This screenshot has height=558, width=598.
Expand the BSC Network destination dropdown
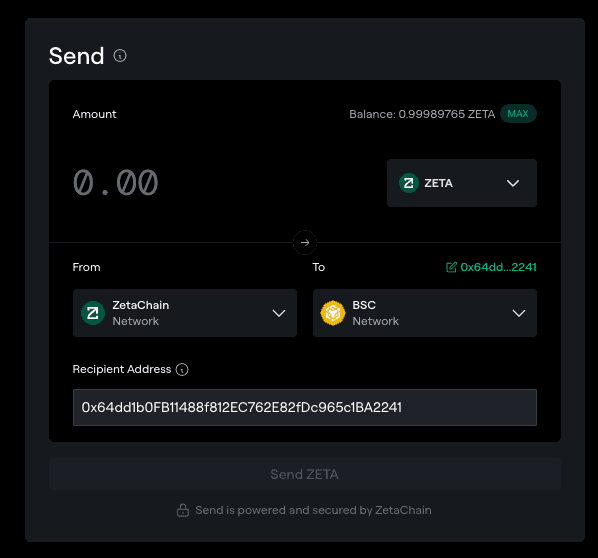pyautogui.click(x=424, y=313)
